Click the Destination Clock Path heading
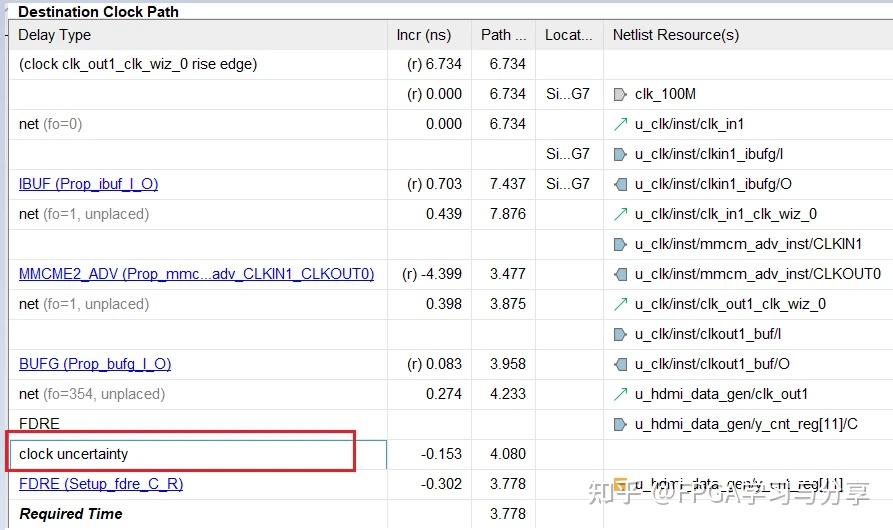The width and height of the screenshot is (893, 530). pyautogui.click(x=98, y=11)
